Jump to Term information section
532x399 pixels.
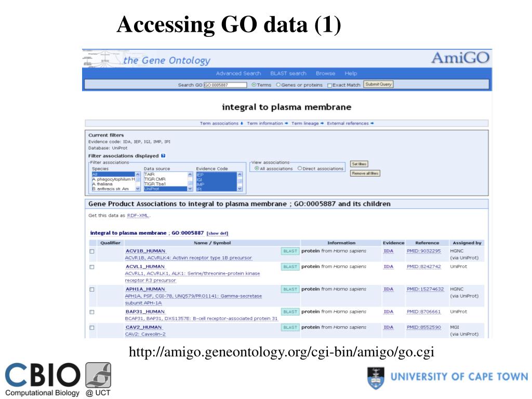[267, 123]
